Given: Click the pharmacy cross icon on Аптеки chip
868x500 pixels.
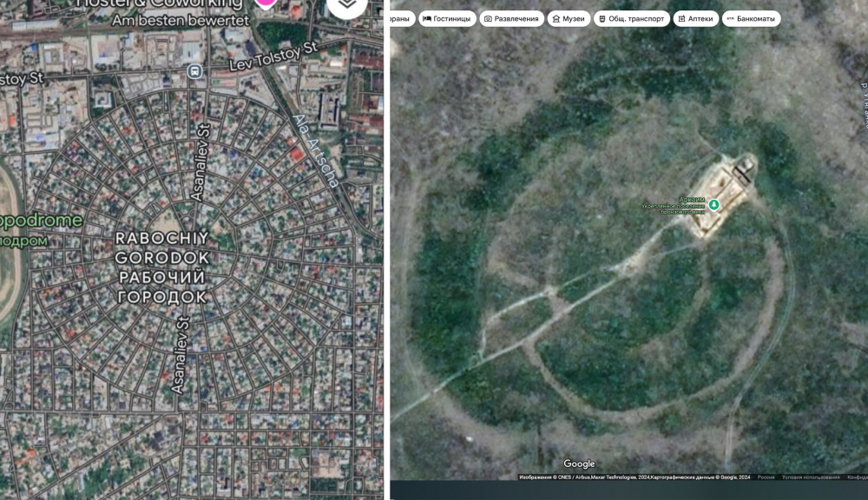Looking at the screenshot, I should [681, 19].
